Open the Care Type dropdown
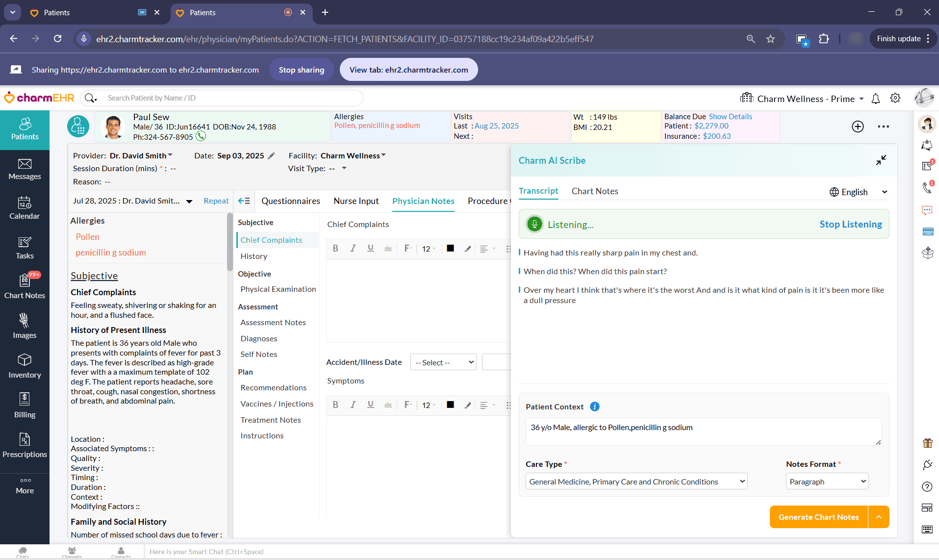This screenshot has width=939, height=560. (x=636, y=482)
